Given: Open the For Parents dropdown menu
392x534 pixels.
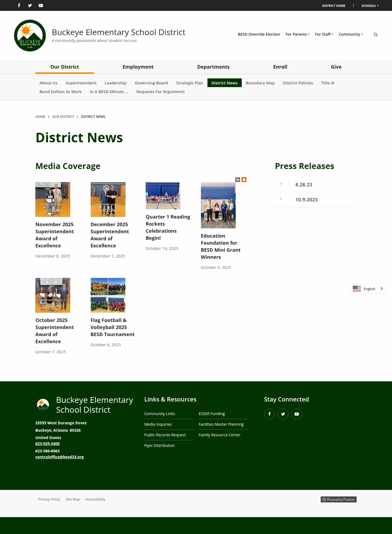Looking at the screenshot, I should click(297, 34).
